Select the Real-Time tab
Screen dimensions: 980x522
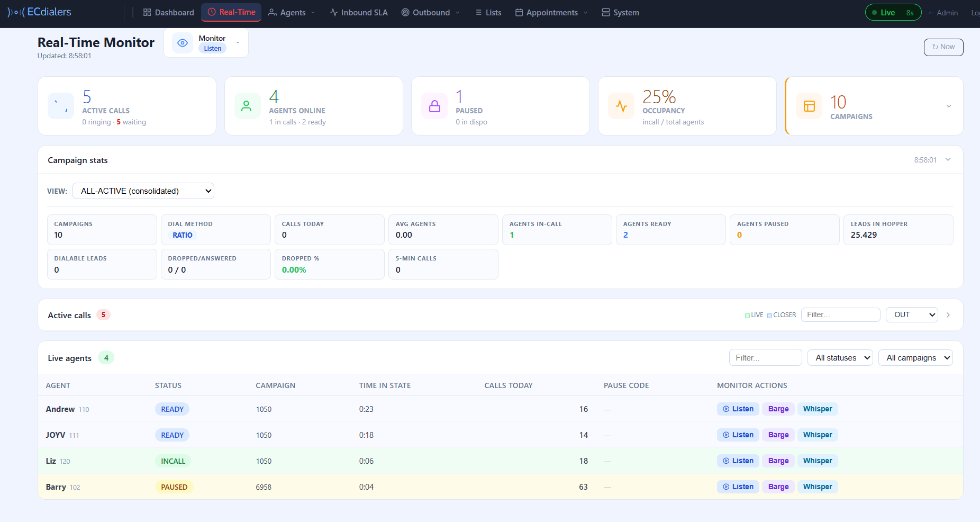click(231, 12)
